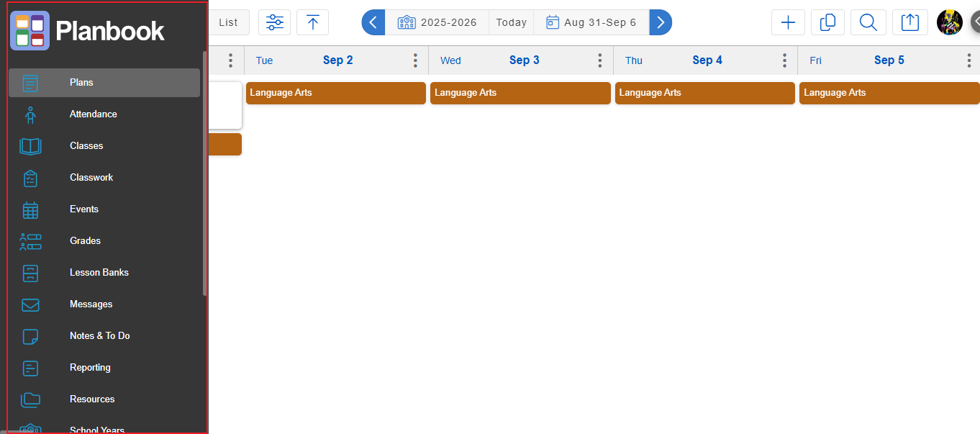This screenshot has height=434, width=980.
Task: Open the Aug 31-Sep 6 date picker
Action: click(591, 22)
